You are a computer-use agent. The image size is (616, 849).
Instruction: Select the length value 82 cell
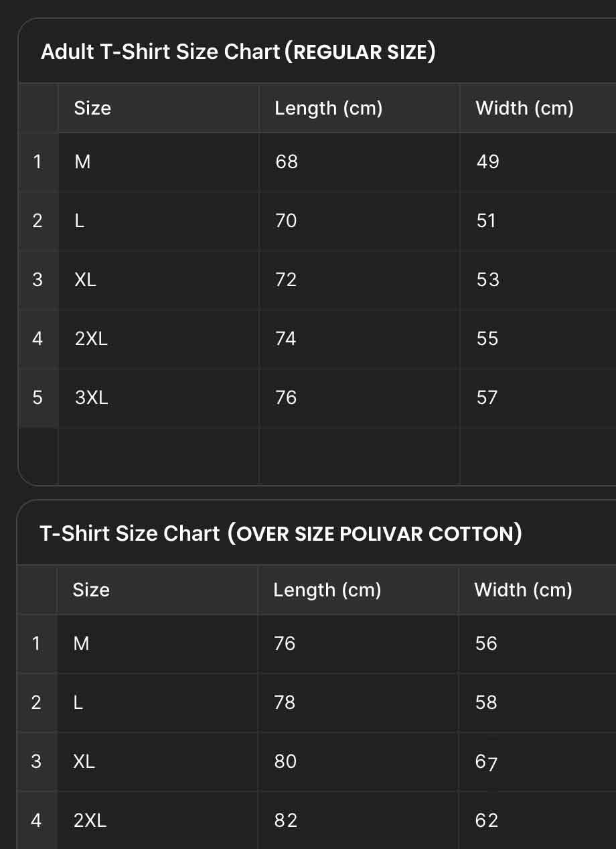point(285,820)
